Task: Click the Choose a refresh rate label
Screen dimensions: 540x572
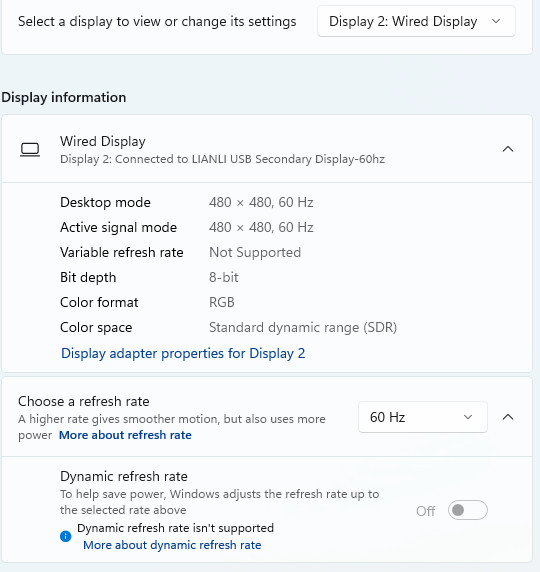Action: point(84,401)
